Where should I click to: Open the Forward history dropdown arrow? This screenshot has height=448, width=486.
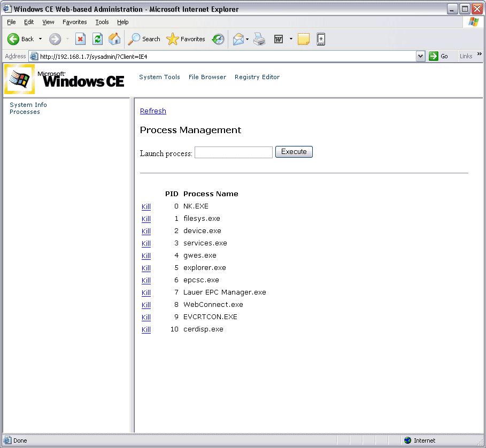(67, 39)
